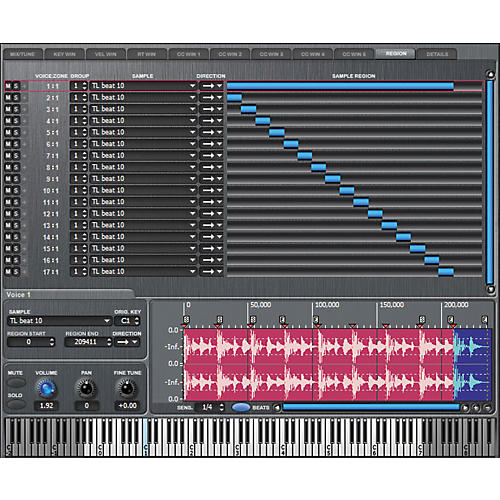The height and width of the screenshot is (500, 500).
Task: Click the ORIG. KEY C1 stepper
Action: click(137, 321)
